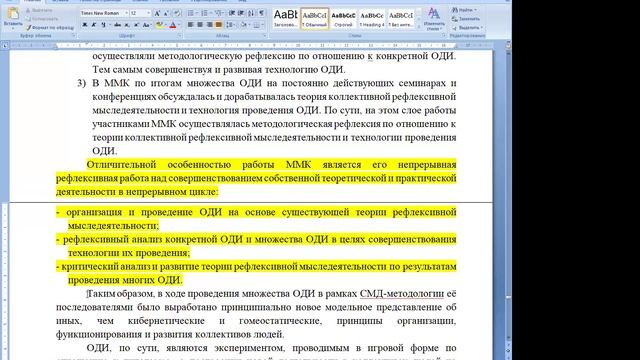Toggle Italic formatting
The width and height of the screenshot is (640, 360).
pos(94,25)
